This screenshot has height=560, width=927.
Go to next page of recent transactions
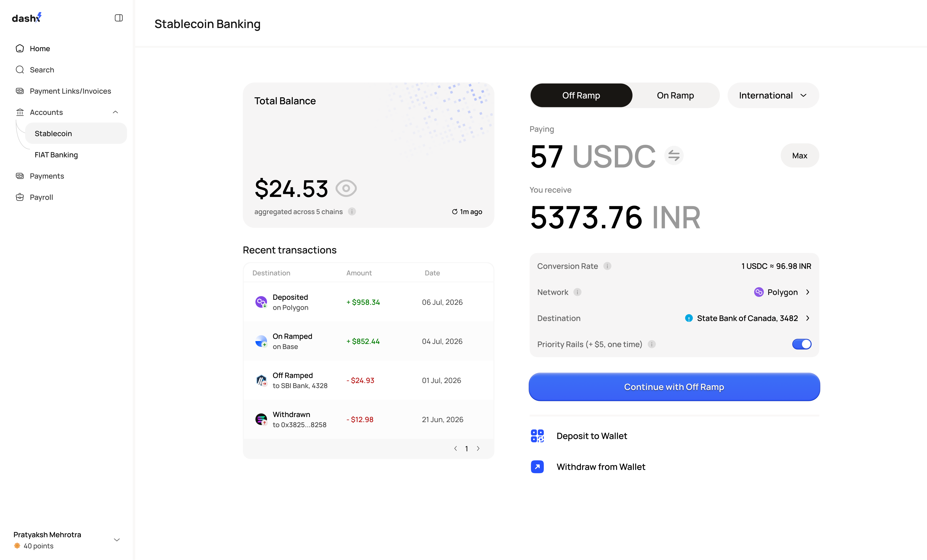click(x=478, y=448)
